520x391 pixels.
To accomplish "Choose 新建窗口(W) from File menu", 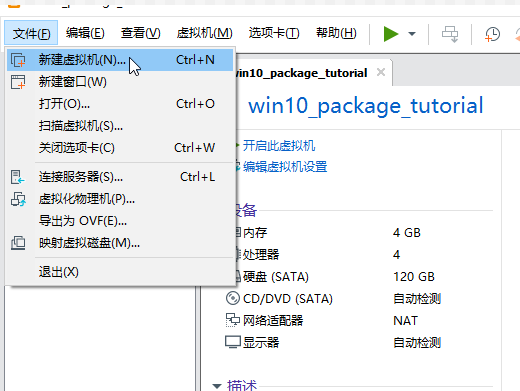I will pos(120,82).
